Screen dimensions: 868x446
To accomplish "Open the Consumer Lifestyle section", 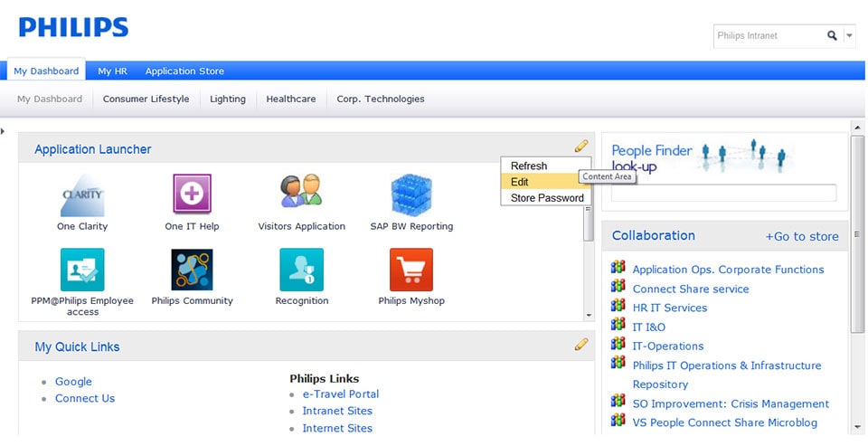I will coord(146,100).
